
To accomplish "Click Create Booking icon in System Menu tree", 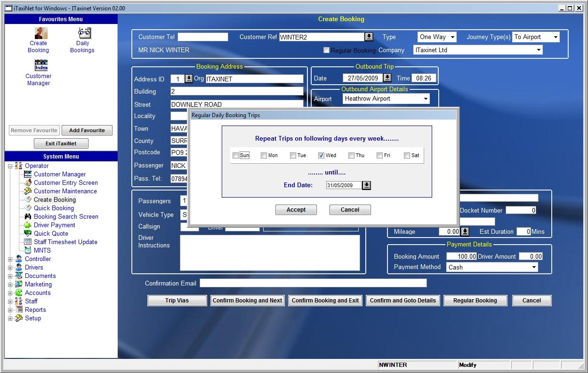I will 28,199.
